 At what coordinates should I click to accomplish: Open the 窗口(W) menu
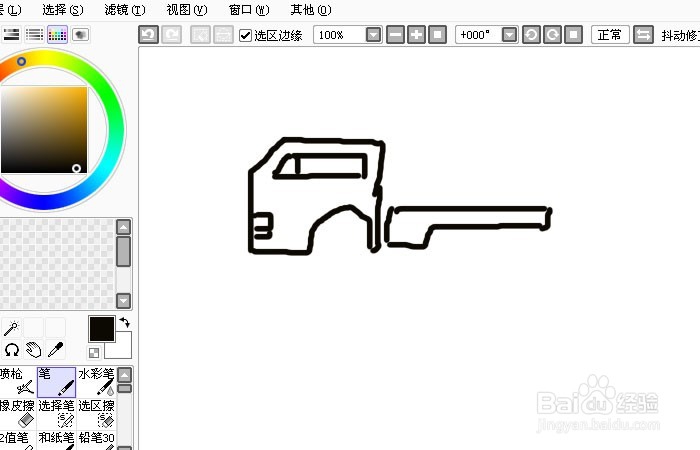click(x=249, y=10)
